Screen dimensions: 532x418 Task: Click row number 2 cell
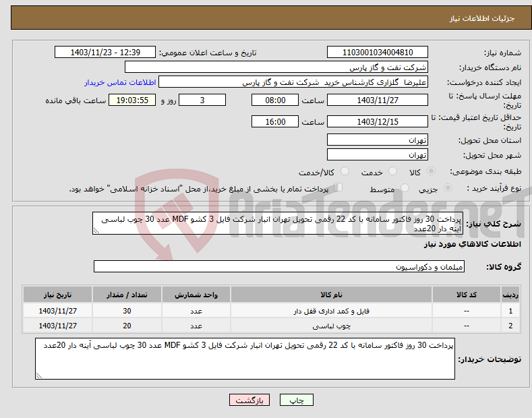pyautogui.click(x=510, y=326)
